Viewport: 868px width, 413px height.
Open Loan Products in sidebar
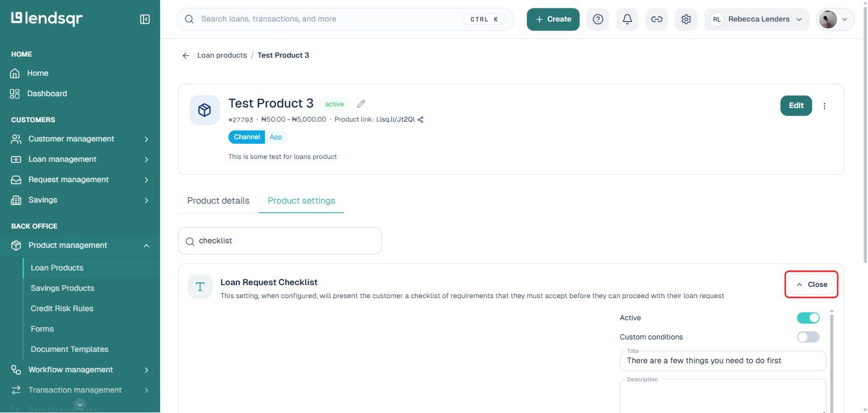[x=57, y=268]
